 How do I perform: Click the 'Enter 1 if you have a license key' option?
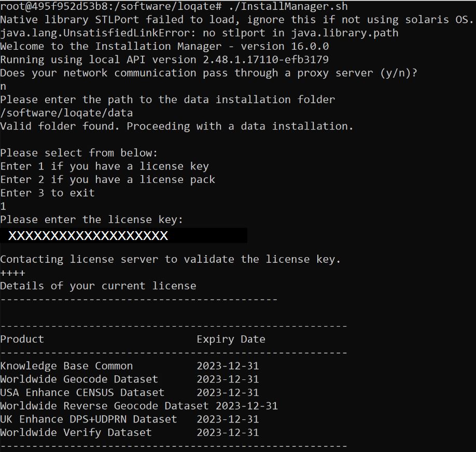click(x=104, y=166)
